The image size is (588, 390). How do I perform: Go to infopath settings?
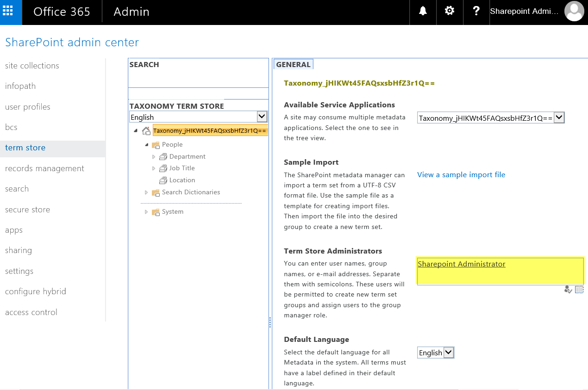[20, 86]
